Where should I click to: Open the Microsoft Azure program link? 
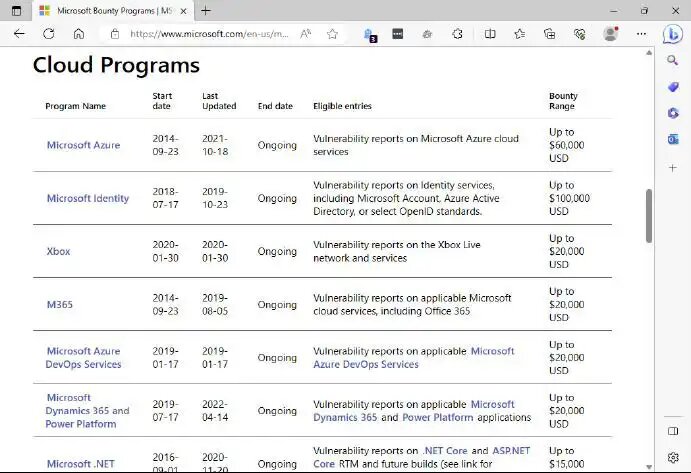click(83, 145)
